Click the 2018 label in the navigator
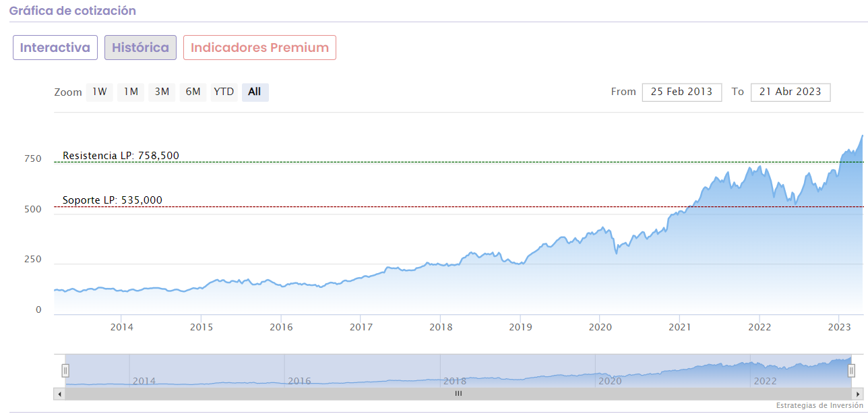 [x=455, y=381]
